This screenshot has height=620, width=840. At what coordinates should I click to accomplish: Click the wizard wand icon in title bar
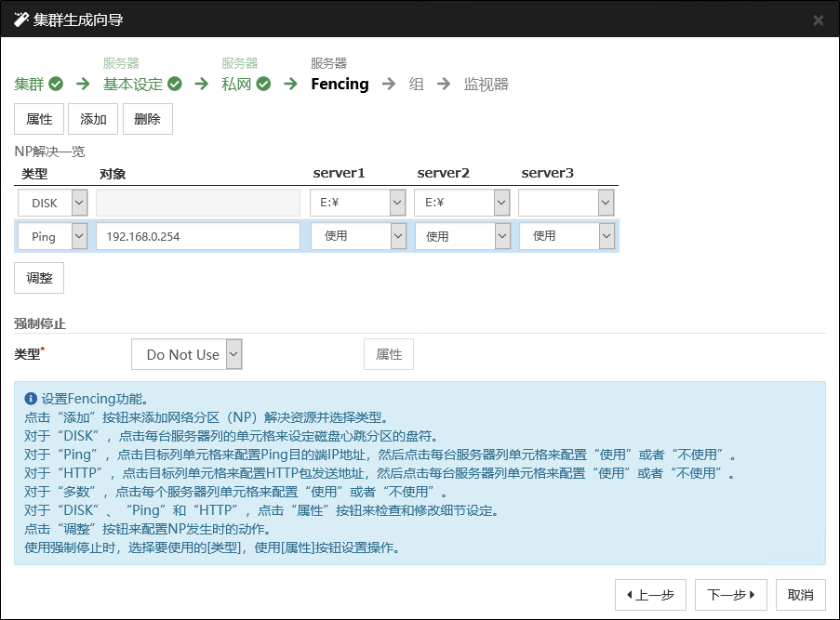coord(20,20)
